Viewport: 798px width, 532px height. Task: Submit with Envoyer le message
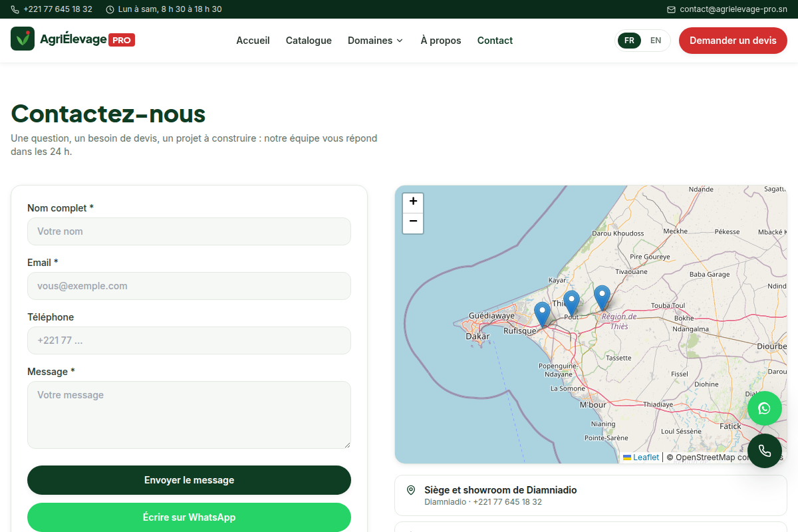point(189,480)
